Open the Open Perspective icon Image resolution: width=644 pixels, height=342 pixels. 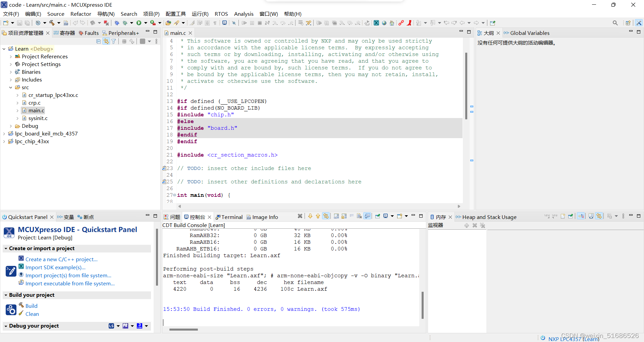tap(628, 23)
